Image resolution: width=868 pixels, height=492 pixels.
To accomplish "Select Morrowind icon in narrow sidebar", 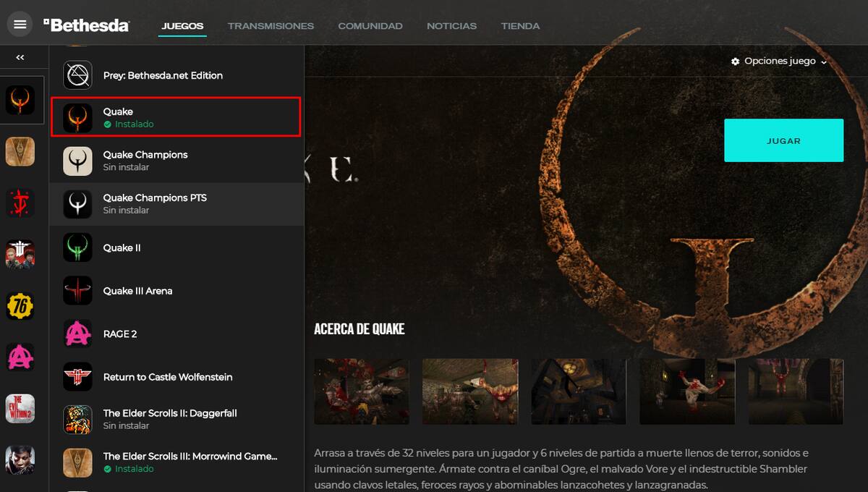I will click(20, 151).
